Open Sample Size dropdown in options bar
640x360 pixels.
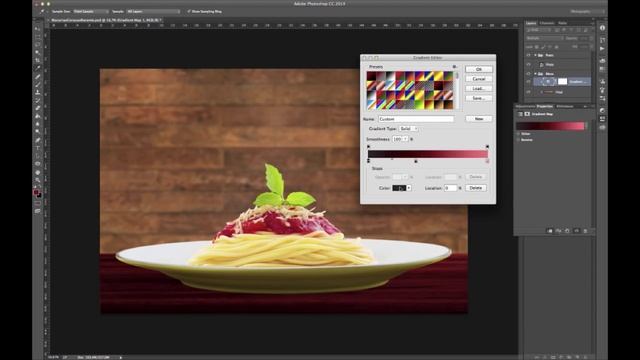point(90,11)
